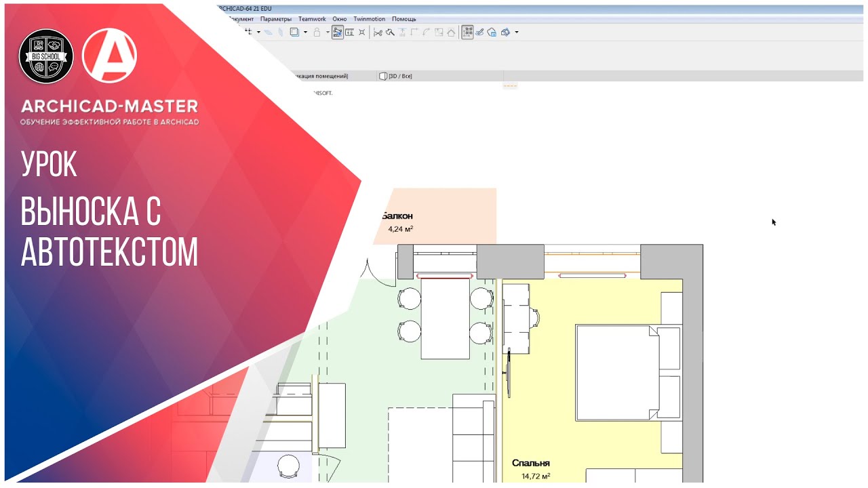Viewport: 868px width, 488px height.
Task: Open the Twinmotion menu
Action: pos(370,19)
